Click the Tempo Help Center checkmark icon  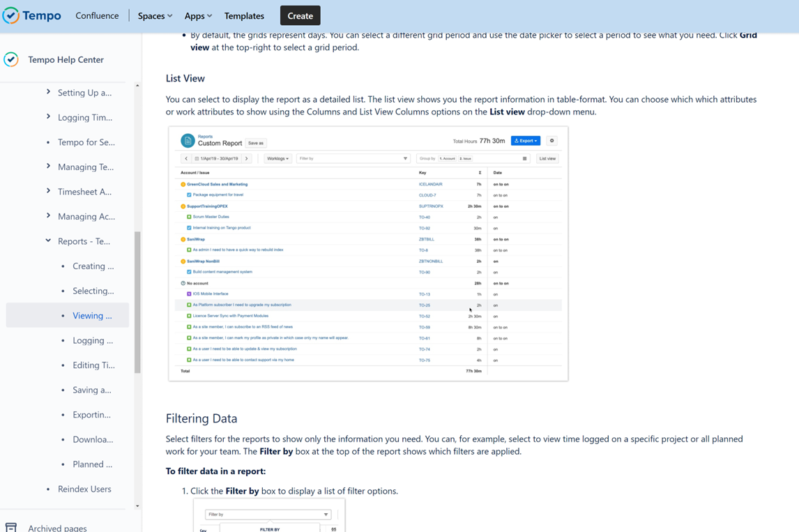pos(11,60)
